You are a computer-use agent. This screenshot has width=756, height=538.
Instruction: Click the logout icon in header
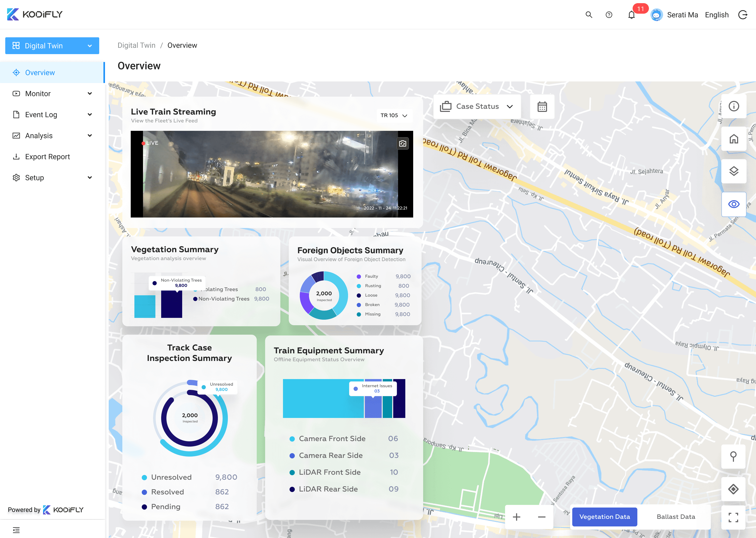tap(743, 14)
